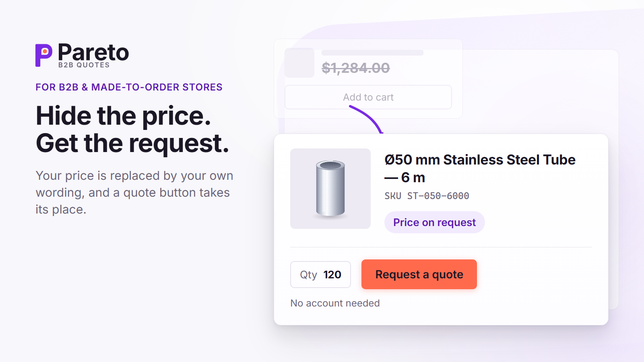The height and width of the screenshot is (362, 644).
Task: Click the FOR B2B & MADE-TO-ORDER STORES label
Action: (129, 87)
